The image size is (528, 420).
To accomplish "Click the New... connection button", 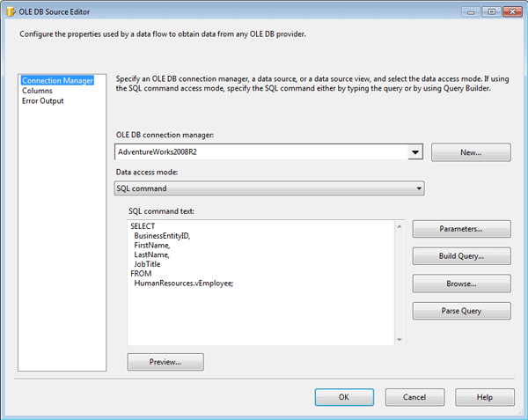I will pos(471,152).
